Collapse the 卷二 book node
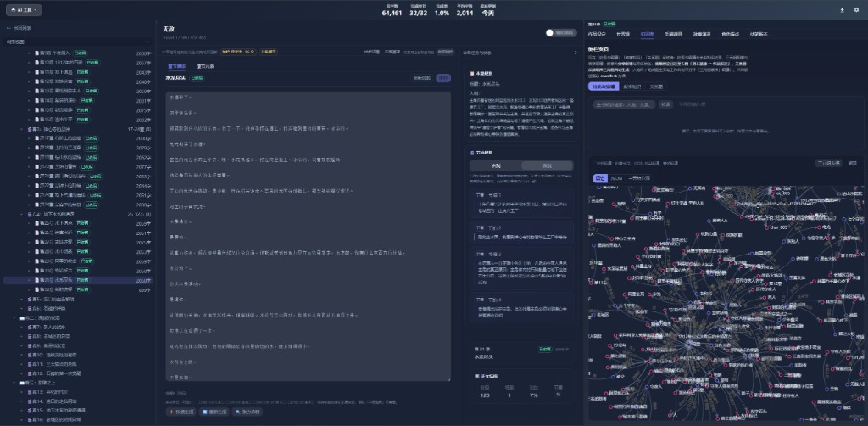 click(14, 317)
